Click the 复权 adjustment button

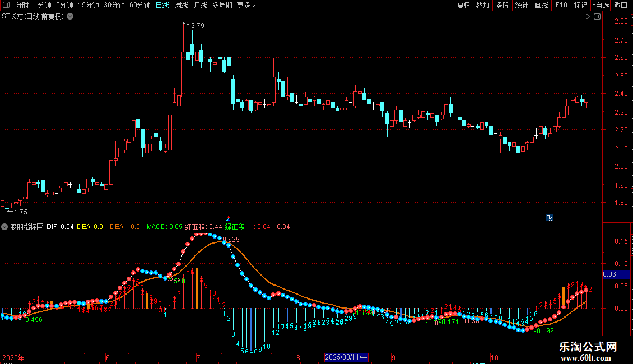[463, 5]
